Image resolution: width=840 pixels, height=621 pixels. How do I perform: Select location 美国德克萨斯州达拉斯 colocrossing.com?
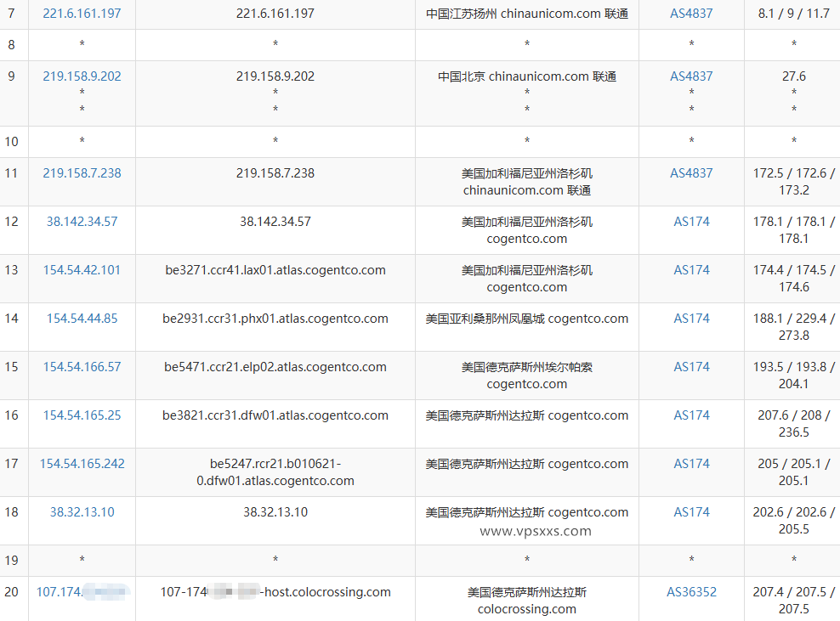527,601
